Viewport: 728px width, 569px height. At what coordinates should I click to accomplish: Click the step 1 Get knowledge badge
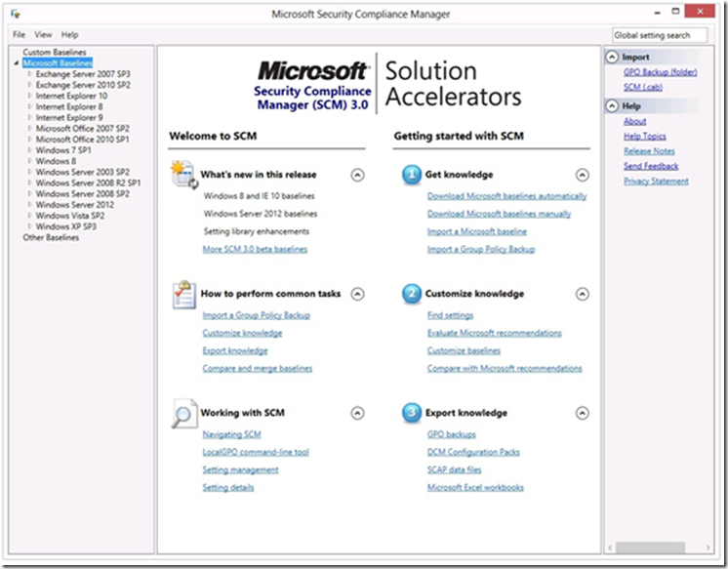pos(412,175)
